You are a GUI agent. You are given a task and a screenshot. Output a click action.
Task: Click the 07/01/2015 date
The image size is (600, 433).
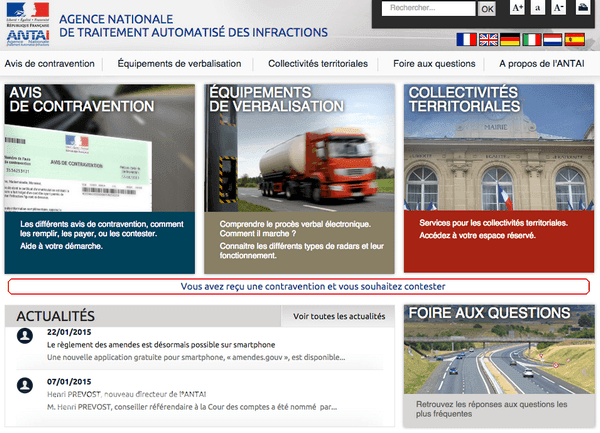point(69,382)
